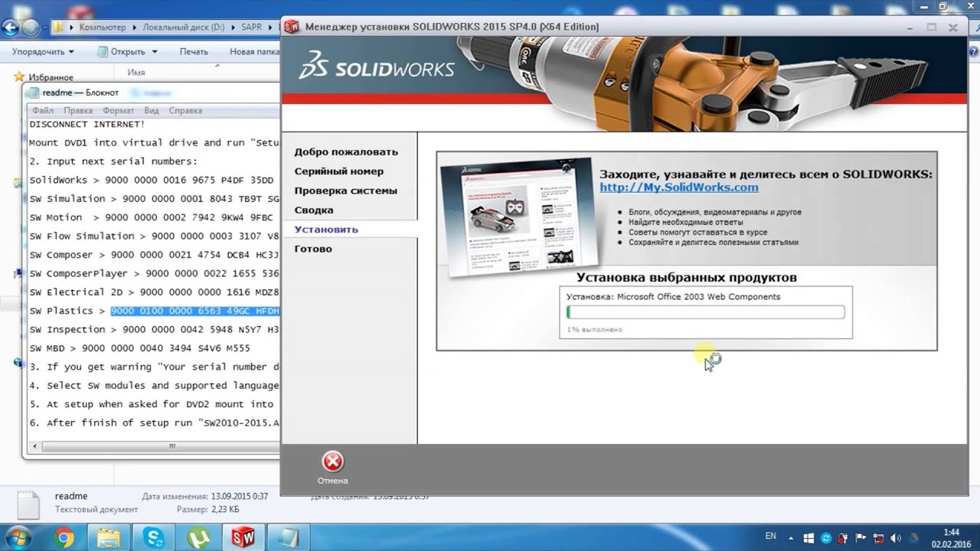The height and width of the screenshot is (551, 980).
Task: Open uTorrent from the taskbar
Action: pyautogui.click(x=198, y=538)
